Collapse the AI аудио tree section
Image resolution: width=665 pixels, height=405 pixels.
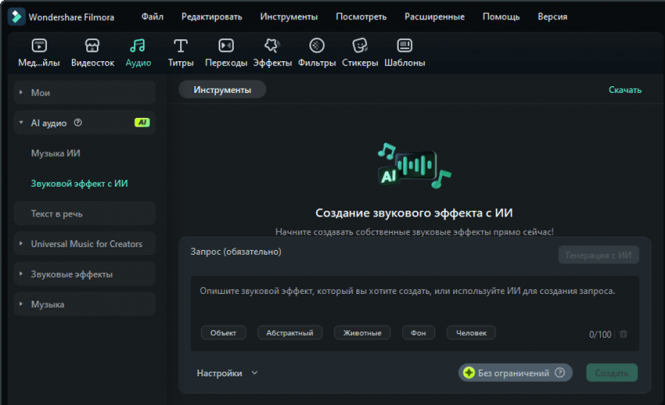coord(21,123)
